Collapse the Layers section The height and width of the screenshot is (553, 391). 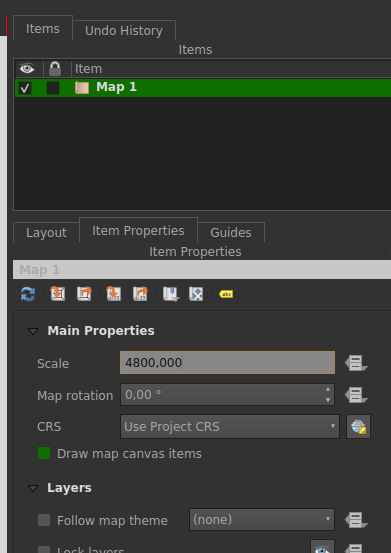[x=33, y=488]
